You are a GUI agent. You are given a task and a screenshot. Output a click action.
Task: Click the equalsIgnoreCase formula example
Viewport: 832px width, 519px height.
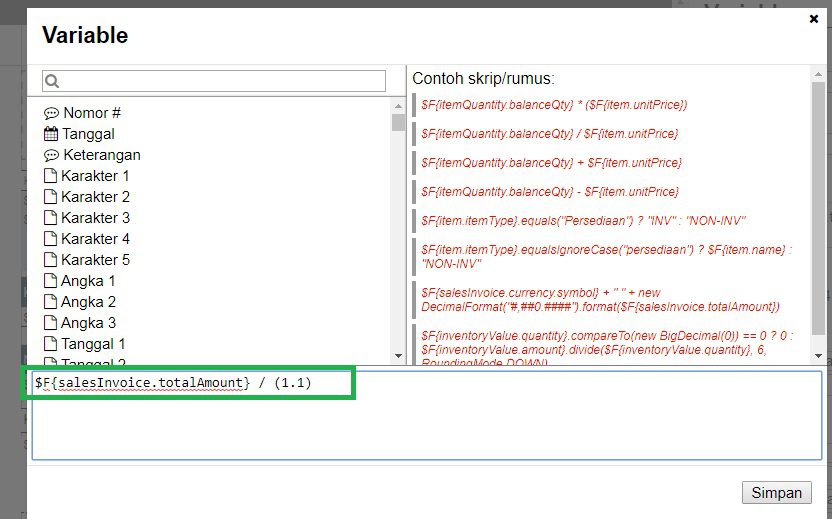point(605,256)
